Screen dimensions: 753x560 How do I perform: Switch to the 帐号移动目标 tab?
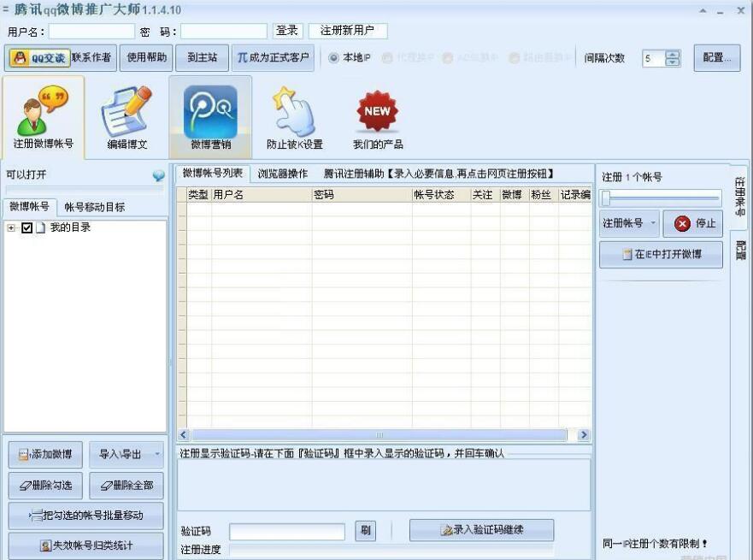tap(95, 207)
